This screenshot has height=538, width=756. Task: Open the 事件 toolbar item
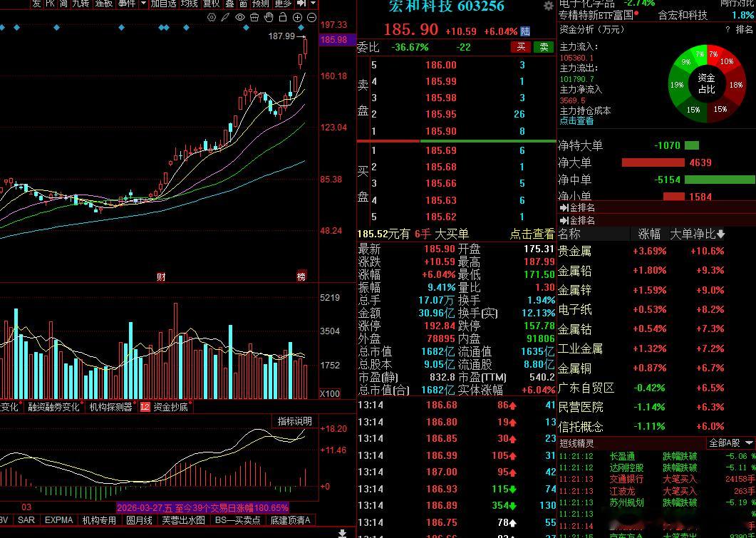pyautogui.click(x=127, y=4)
